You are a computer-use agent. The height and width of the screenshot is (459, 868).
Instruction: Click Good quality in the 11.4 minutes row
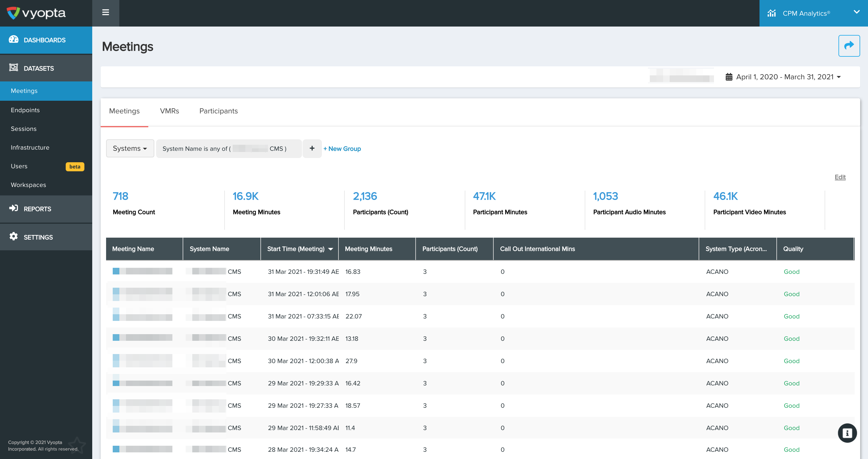(x=791, y=428)
